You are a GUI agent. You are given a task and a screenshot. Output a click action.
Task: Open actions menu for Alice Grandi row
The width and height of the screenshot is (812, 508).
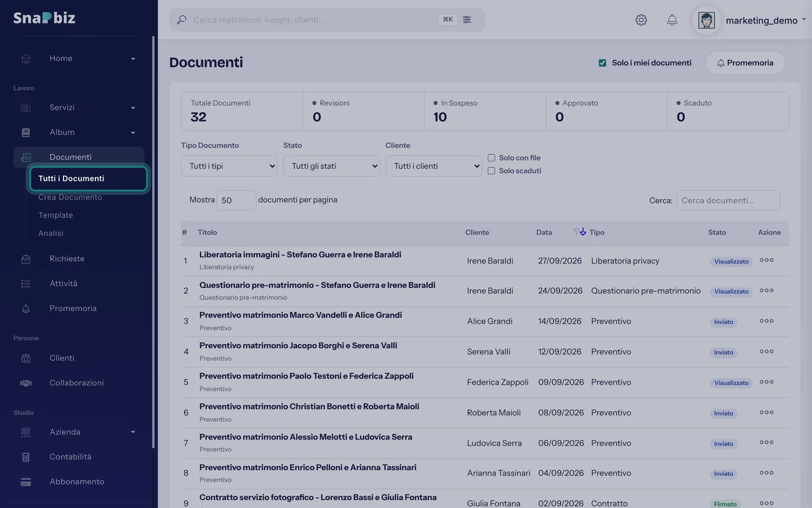pyautogui.click(x=766, y=321)
